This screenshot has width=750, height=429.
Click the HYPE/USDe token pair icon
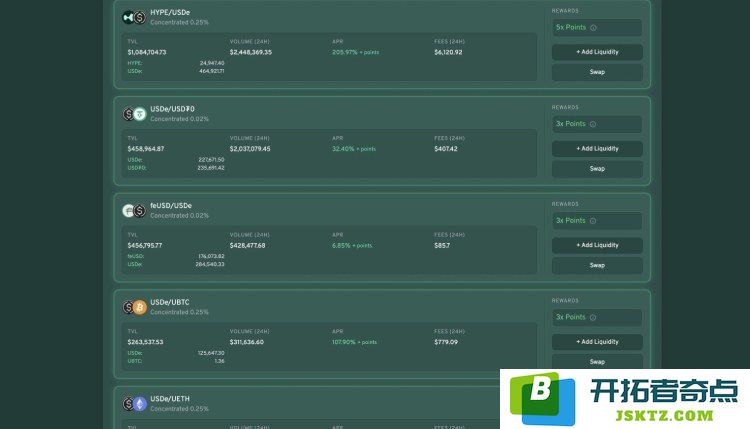coord(134,18)
